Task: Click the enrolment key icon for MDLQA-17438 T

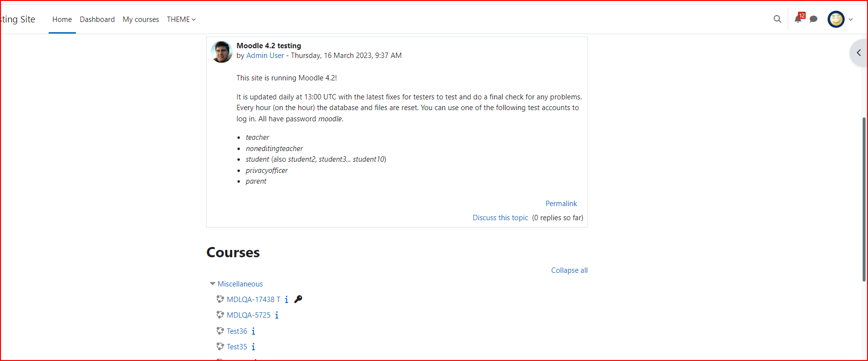Action: (298, 299)
